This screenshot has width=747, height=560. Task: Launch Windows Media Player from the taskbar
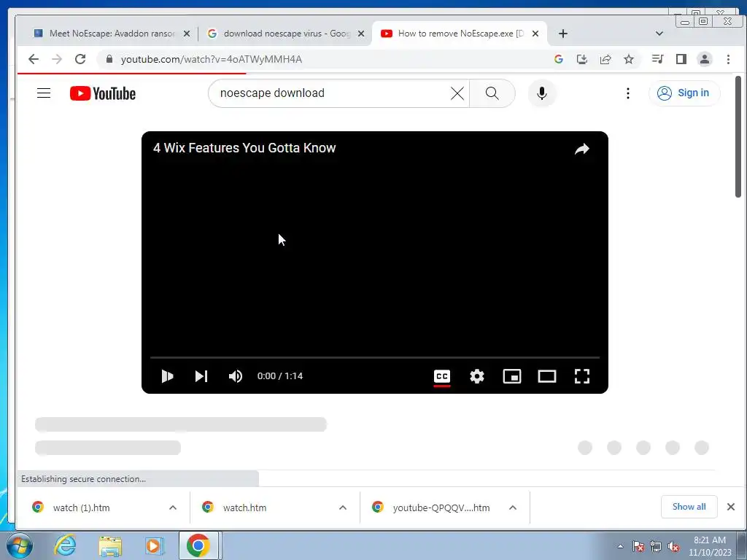coord(153,545)
